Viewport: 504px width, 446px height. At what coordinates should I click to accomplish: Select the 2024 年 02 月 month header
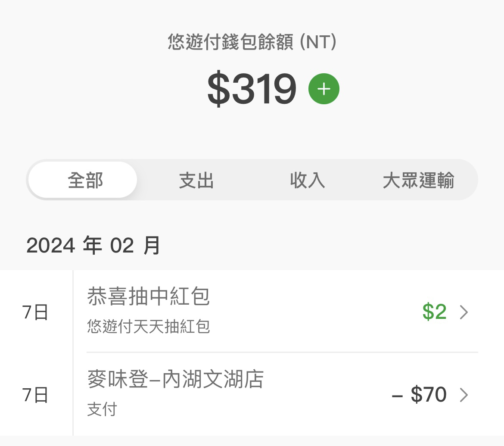93,246
